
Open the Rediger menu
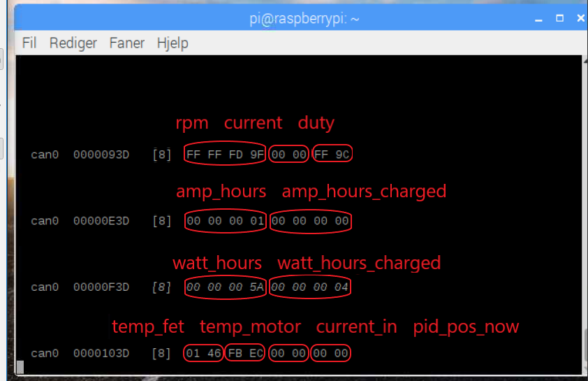(x=73, y=43)
